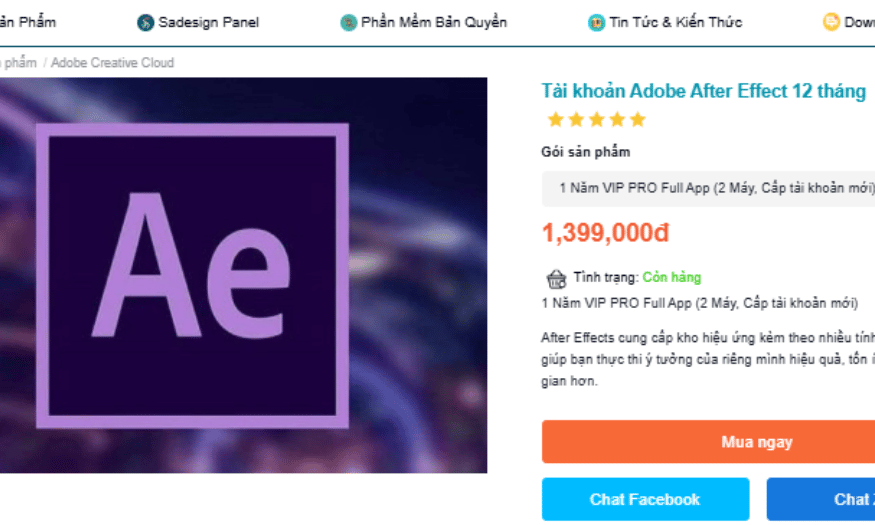875x525 pixels.
Task: Click the Tài khoản Adobe After Effect title
Action: tap(703, 91)
